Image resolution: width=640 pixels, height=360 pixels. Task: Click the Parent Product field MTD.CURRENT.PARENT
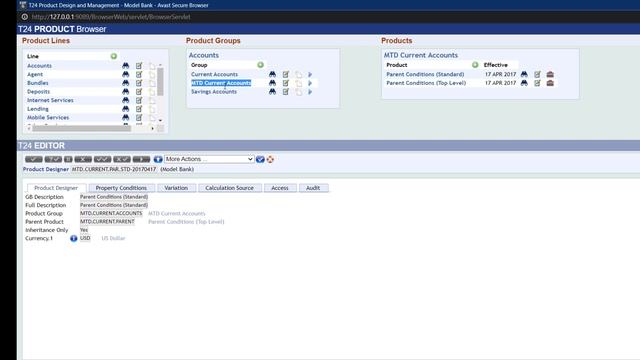click(x=107, y=222)
